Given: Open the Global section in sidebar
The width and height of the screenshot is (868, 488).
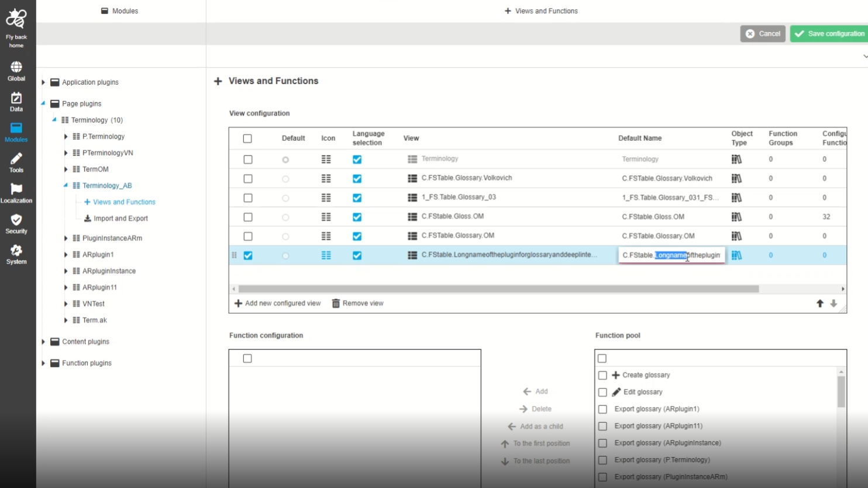Looking at the screenshot, I should [x=16, y=68].
